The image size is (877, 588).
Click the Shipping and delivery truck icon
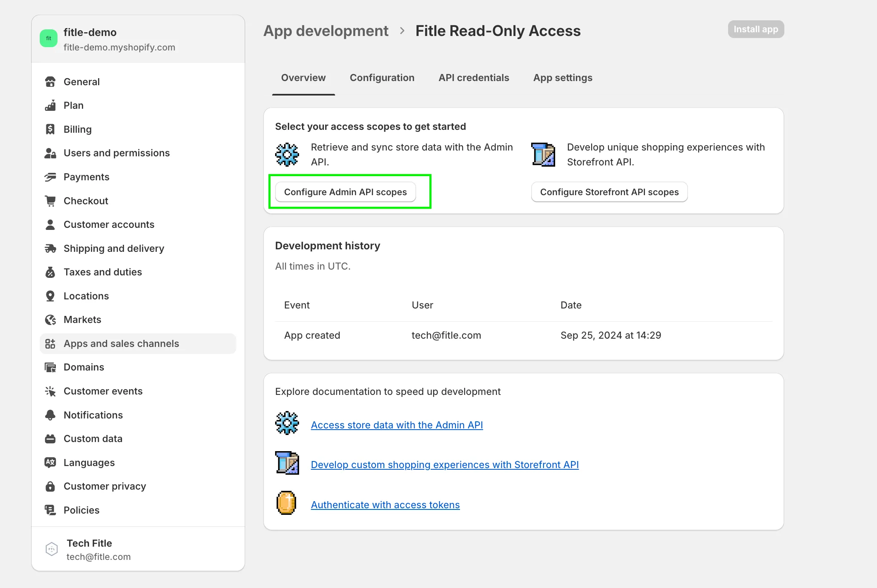pyautogui.click(x=50, y=249)
